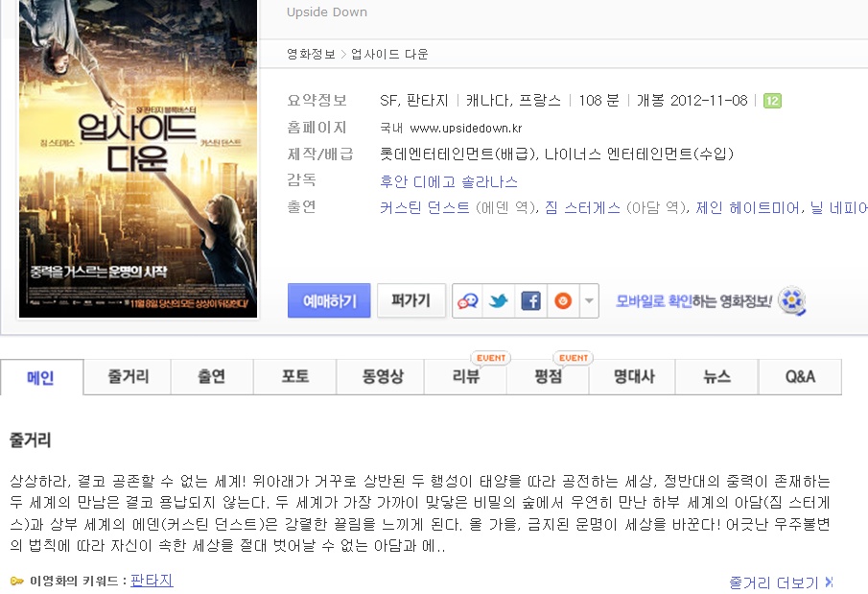The width and height of the screenshot is (868, 594).
Task: Click the key icon beside 이영화의 키워드
Action: coord(17,581)
